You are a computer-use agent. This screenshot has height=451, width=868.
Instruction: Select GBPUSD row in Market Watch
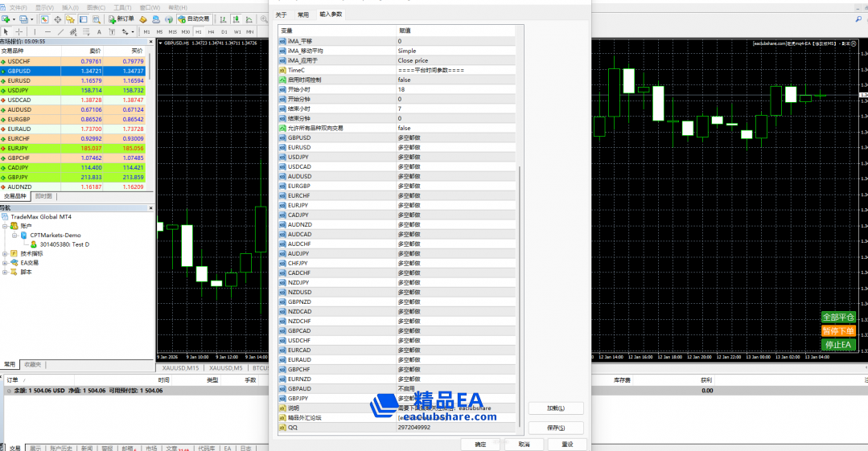click(x=72, y=71)
